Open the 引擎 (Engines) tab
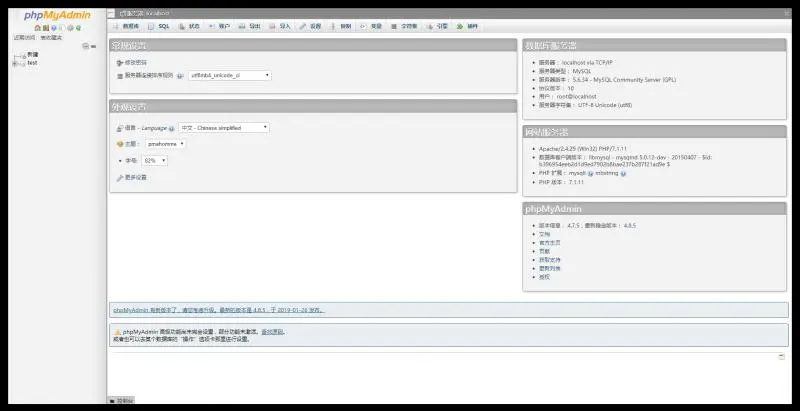Screen dimensions: 800x411 (437, 26)
